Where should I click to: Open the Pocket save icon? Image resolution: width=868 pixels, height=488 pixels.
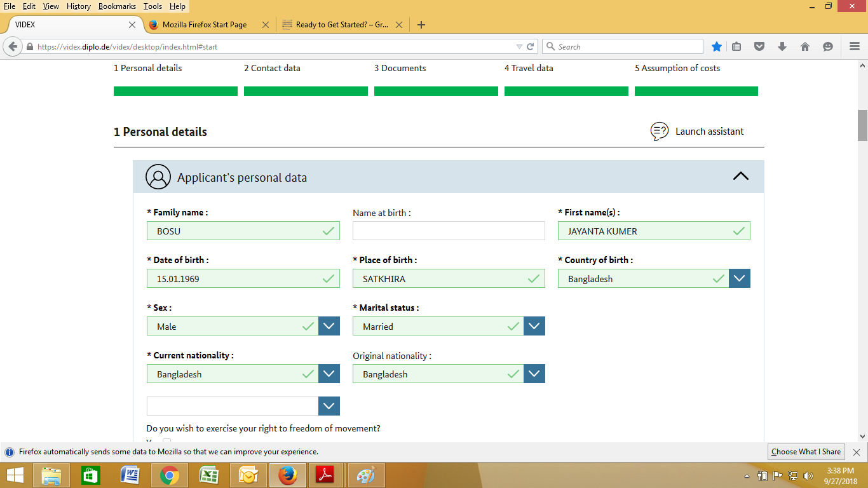click(x=760, y=46)
